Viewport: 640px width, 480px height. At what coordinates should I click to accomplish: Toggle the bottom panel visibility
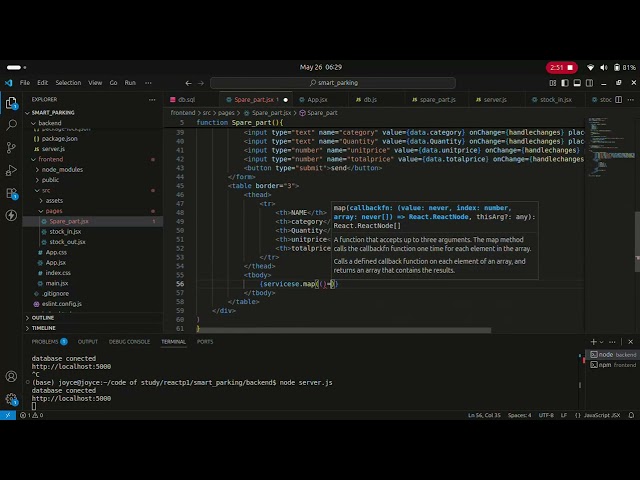coord(577,83)
